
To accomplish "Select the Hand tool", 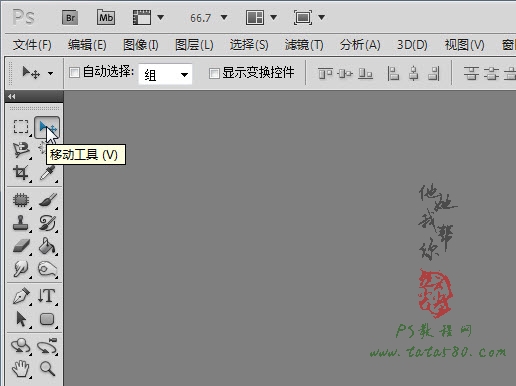I will [21, 369].
